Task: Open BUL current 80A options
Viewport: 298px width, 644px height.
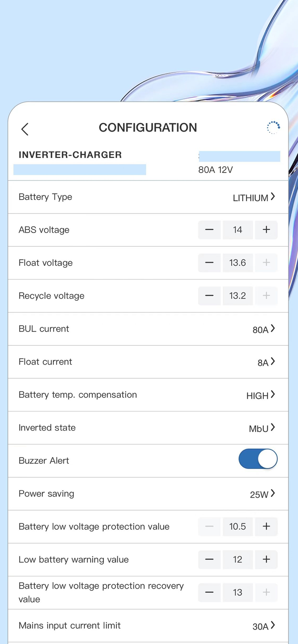Action: click(263, 329)
